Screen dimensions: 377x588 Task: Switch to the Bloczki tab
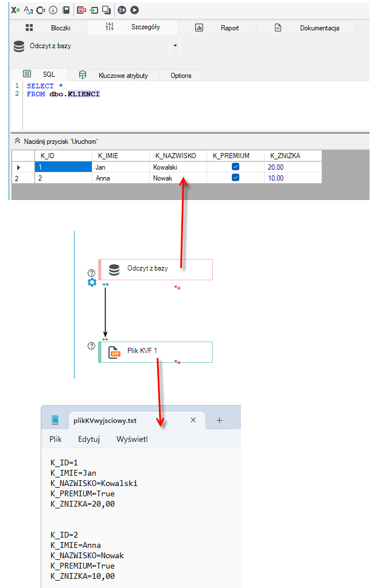click(x=48, y=28)
